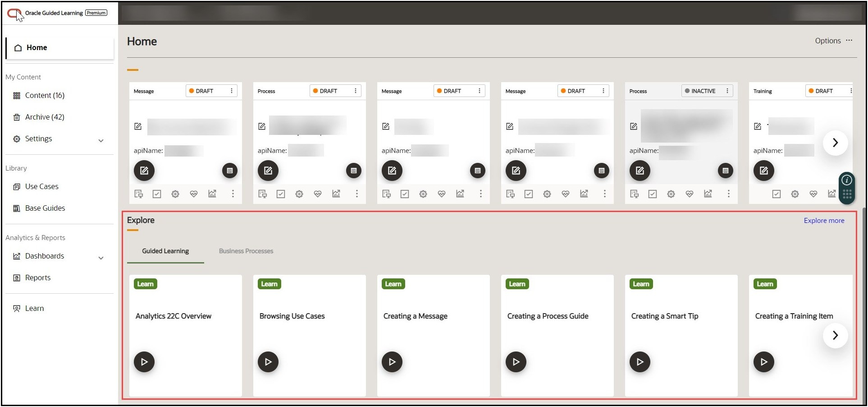Image resolution: width=868 pixels, height=407 pixels.
Task: Open Content (16) in My Content
Action: [x=45, y=95]
